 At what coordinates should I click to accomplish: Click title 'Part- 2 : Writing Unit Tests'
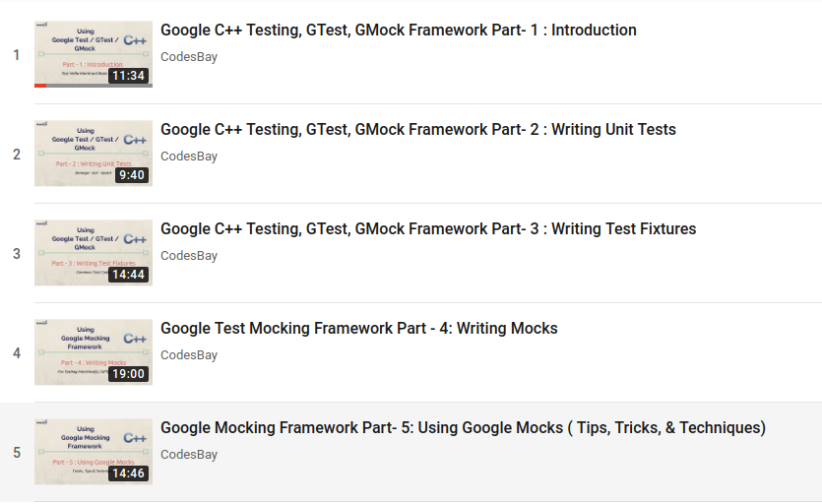pos(417,130)
